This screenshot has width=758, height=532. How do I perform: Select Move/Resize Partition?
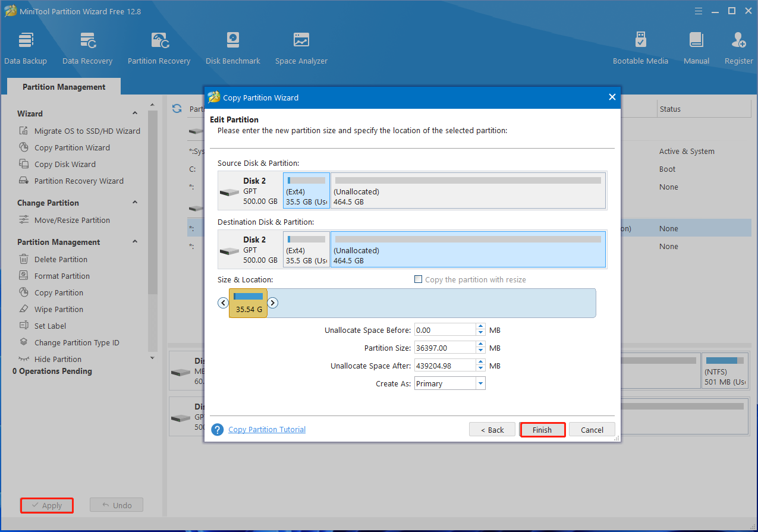(x=64, y=220)
